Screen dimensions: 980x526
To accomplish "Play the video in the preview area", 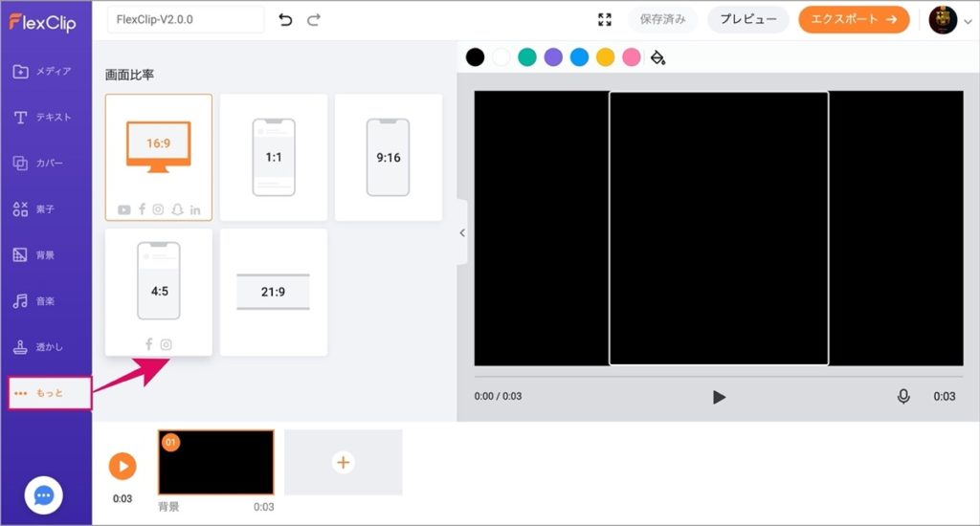I will point(719,397).
